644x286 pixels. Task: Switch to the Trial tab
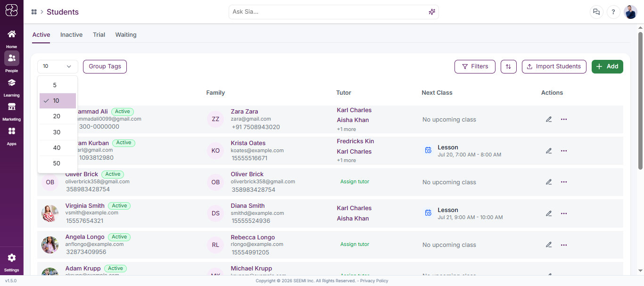99,35
